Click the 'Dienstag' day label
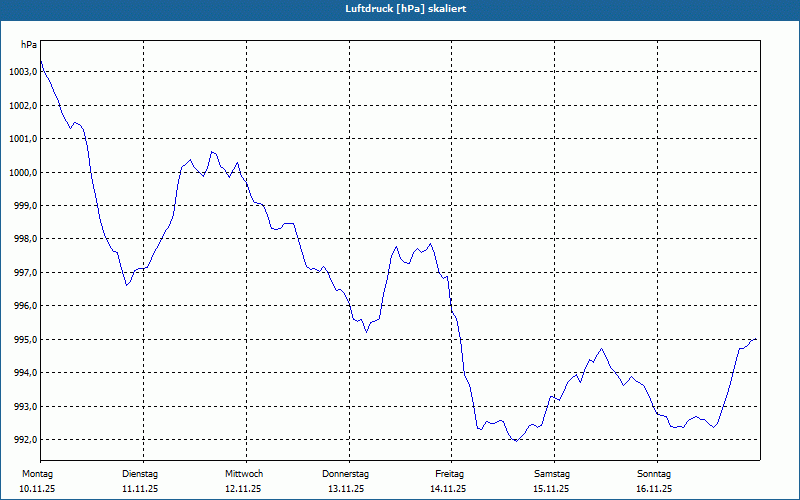 140,473
